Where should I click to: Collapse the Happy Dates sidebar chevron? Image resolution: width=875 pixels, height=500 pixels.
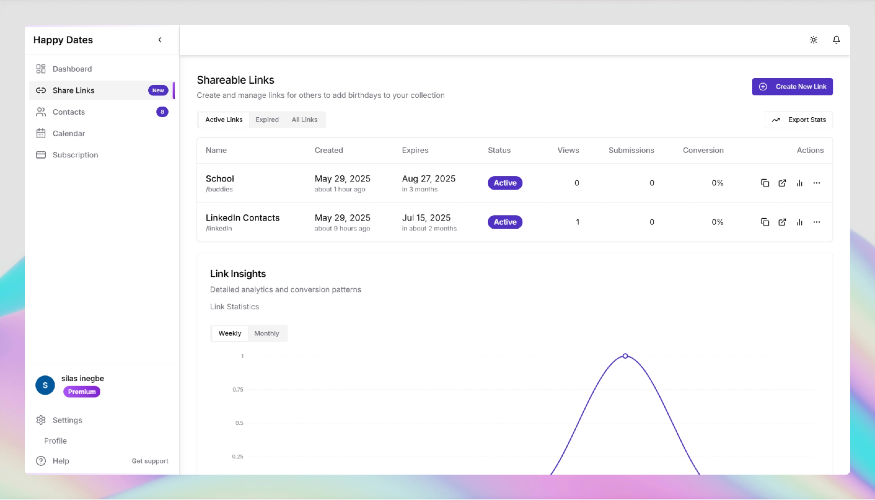click(160, 40)
